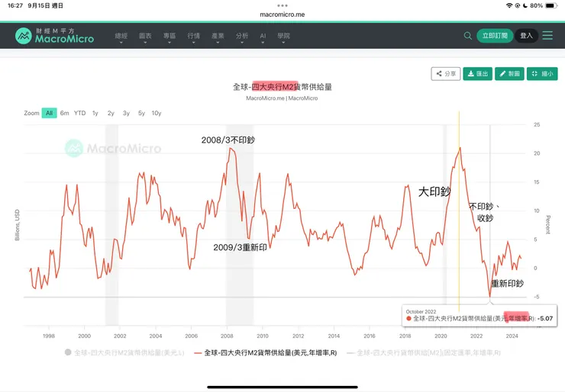
Task: Expand the 圖表 nav menu
Action: click(x=145, y=36)
